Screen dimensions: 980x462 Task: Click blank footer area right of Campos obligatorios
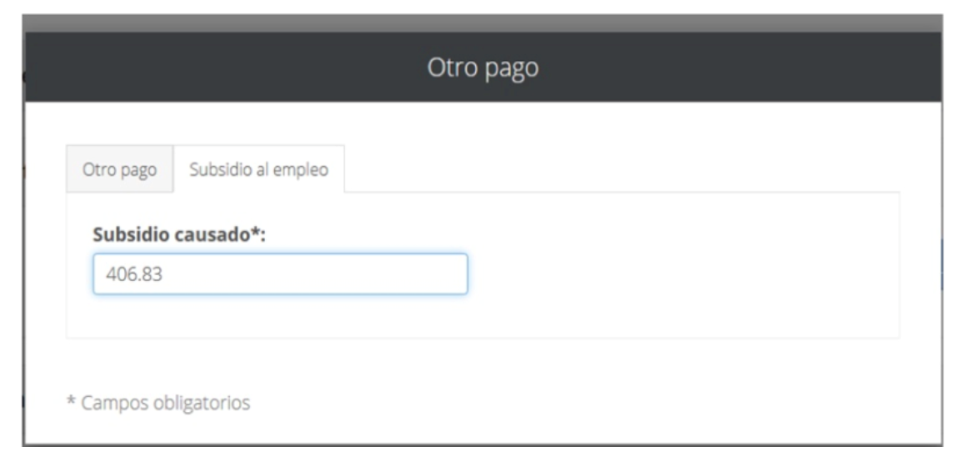point(583,403)
